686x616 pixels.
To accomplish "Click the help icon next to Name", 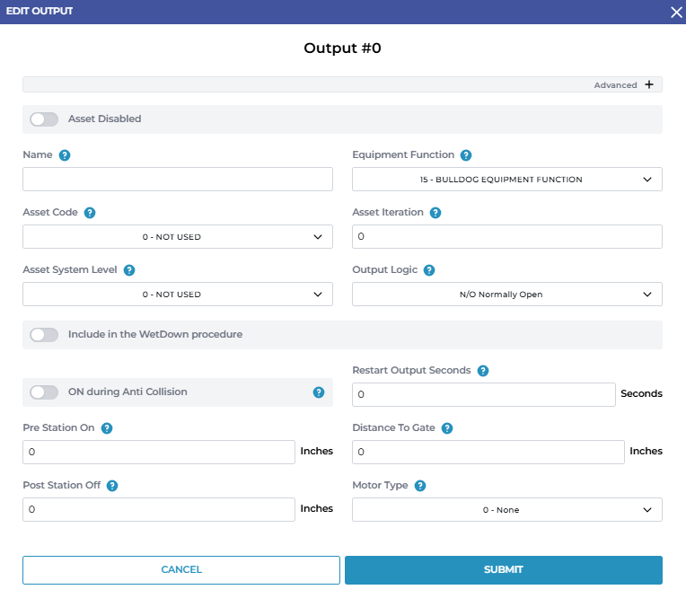I will (65, 155).
